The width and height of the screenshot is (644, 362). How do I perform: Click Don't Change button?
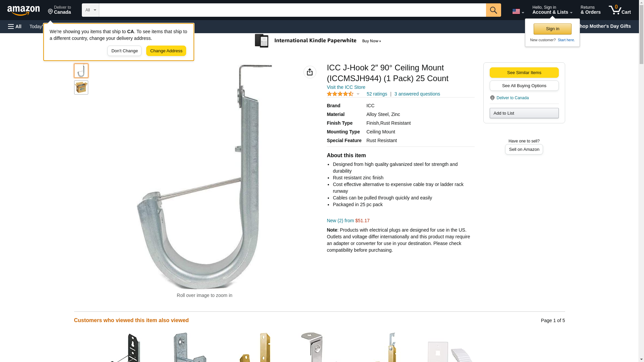[x=124, y=51]
